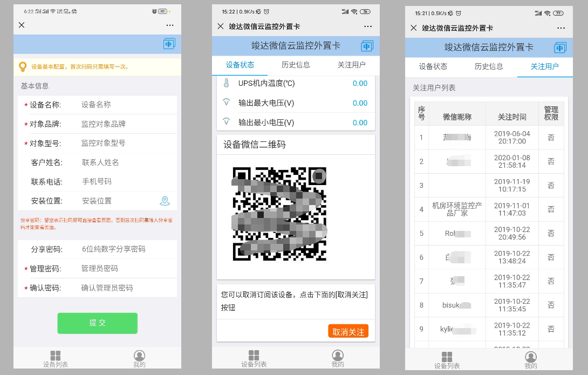Tap the alarm clock icon in the left phone's status bar
This screenshot has width=588, height=375.
154,12
